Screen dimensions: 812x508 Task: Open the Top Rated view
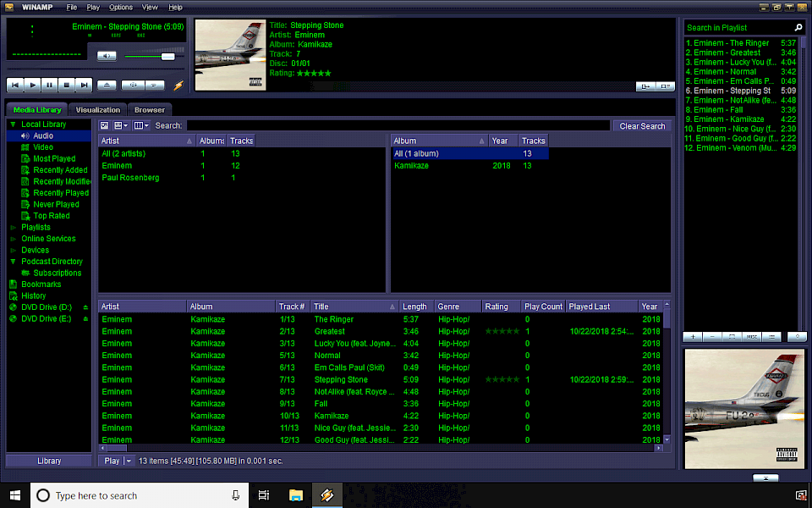coord(52,216)
